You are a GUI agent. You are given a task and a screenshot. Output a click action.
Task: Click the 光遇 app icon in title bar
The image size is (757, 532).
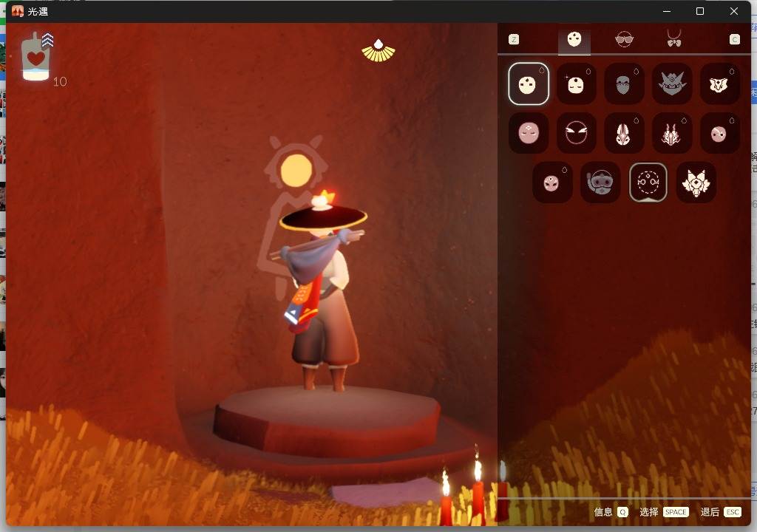tap(18, 11)
